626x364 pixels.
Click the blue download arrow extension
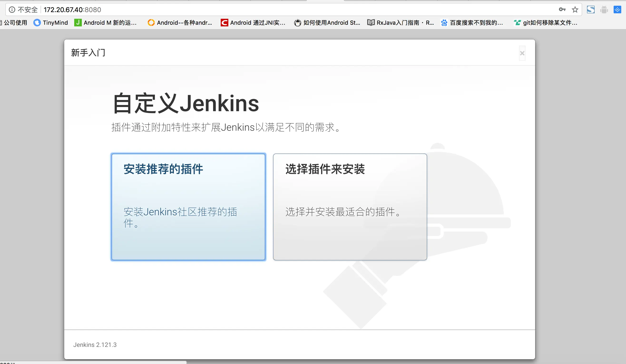click(617, 10)
